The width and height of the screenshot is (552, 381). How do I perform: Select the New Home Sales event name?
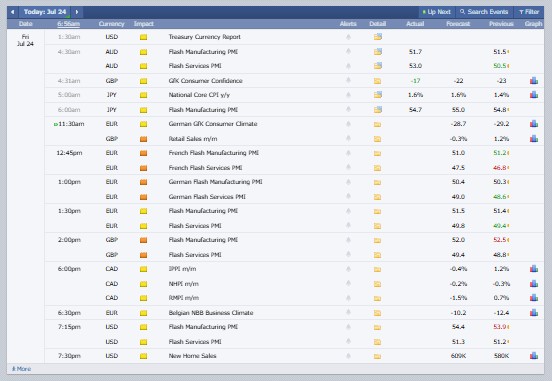pos(192,356)
